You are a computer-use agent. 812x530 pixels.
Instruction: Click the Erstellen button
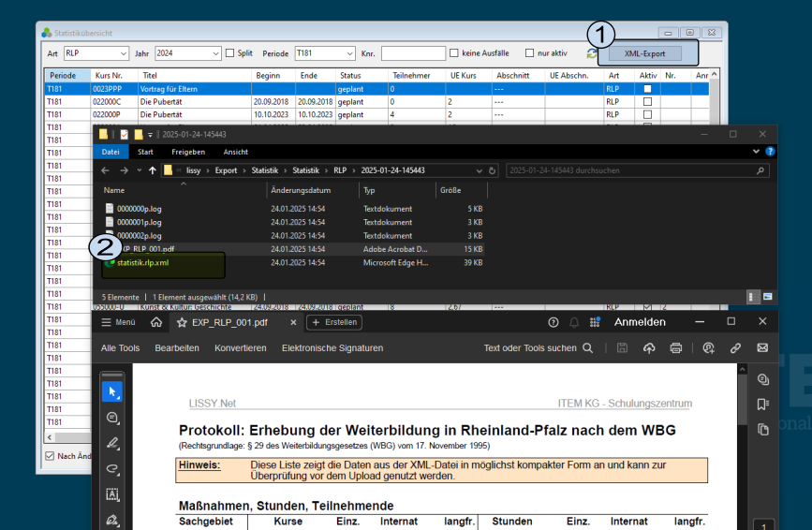point(334,322)
